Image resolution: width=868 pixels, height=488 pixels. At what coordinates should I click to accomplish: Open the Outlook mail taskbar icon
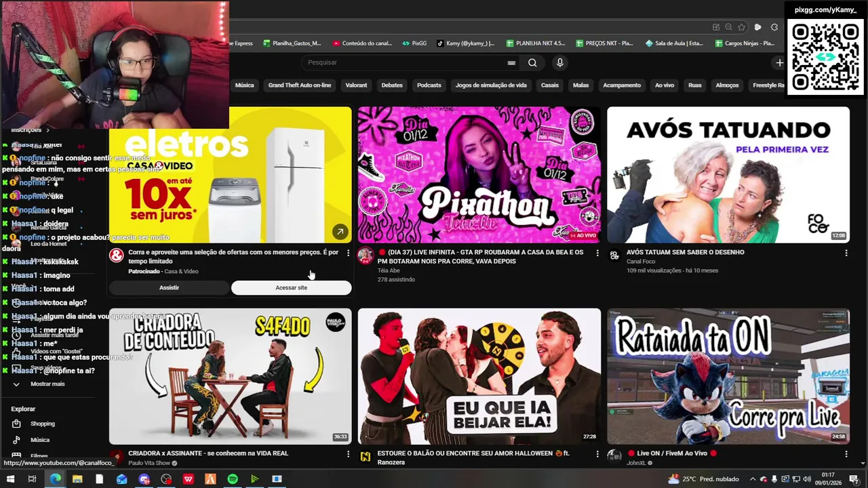121,479
